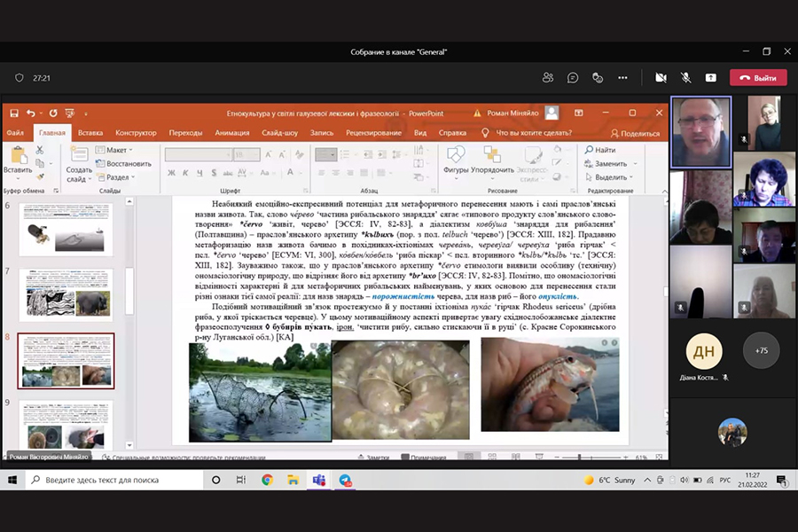
Task: Expand the Макет layout dropdown
Action: pyautogui.click(x=116, y=150)
